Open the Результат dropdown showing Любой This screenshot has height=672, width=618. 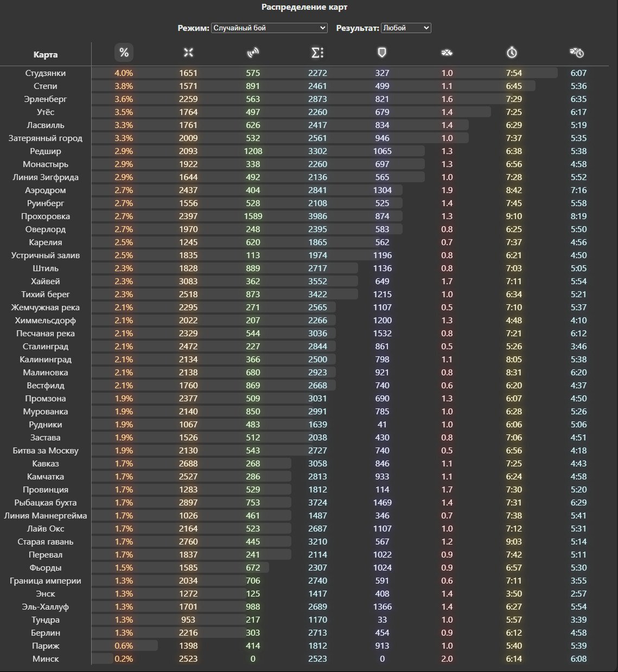[x=406, y=28]
